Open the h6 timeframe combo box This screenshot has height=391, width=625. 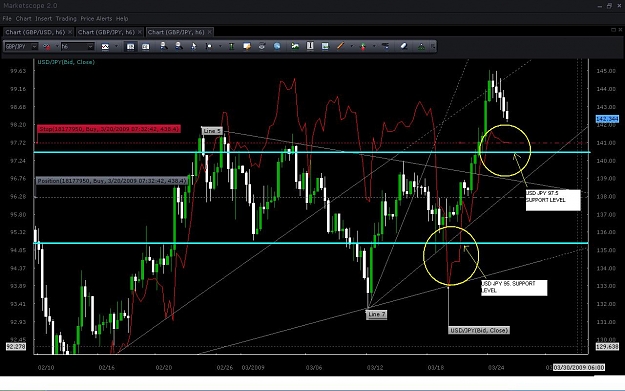coord(77,47)
